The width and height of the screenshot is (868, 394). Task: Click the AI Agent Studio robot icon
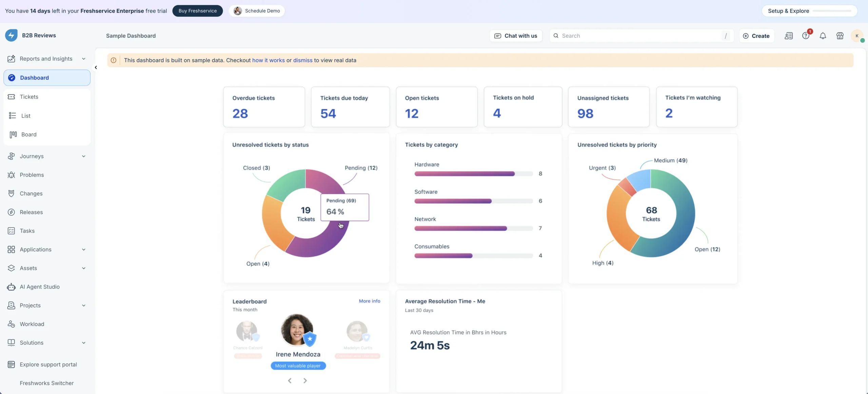pyautogui.click(x=11, y=287)
